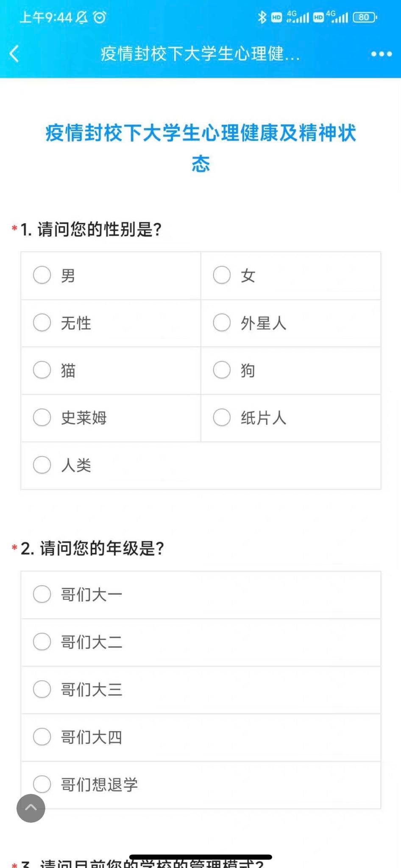The width and height of the screenshot is (401, 868).
Task: Tap the Bluetooth status icon
Action: coord(262,17)
